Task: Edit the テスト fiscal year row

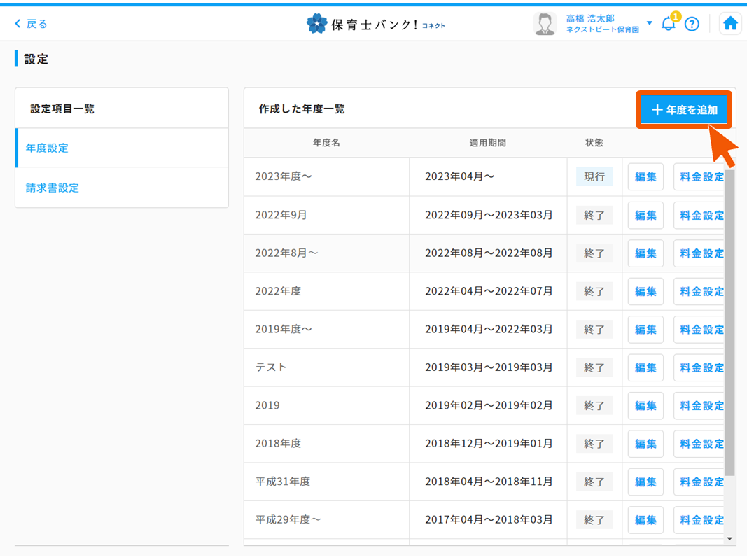Action: (x=645, y=367)
